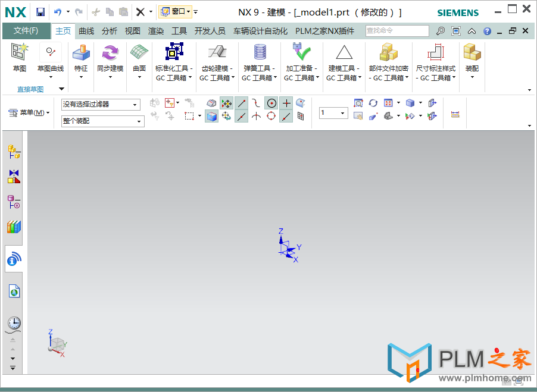Open the Part Navigator sidebar icon

click(14, 202)
